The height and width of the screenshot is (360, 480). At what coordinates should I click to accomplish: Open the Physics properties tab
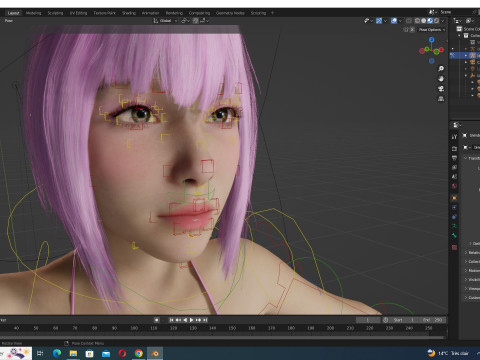(x=454, y=207)
